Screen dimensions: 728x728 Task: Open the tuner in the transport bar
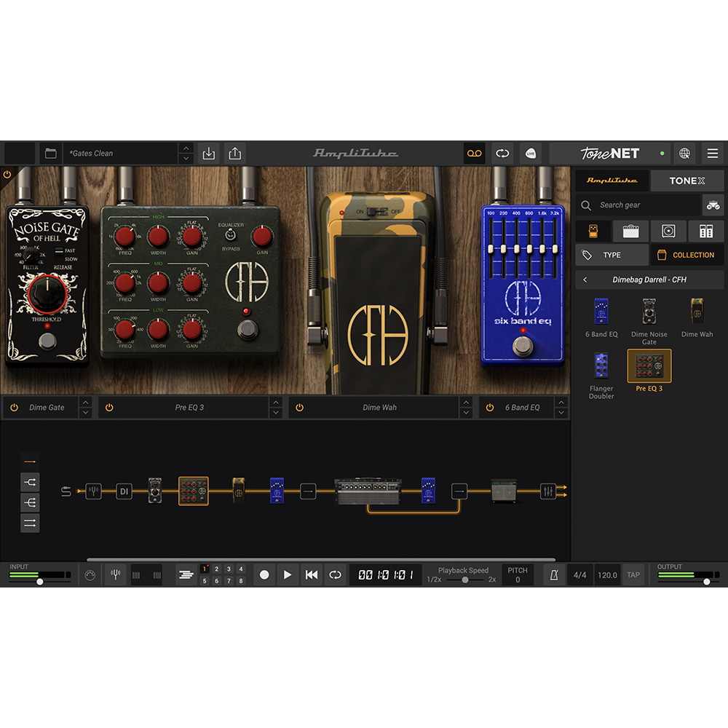(115, 574)
